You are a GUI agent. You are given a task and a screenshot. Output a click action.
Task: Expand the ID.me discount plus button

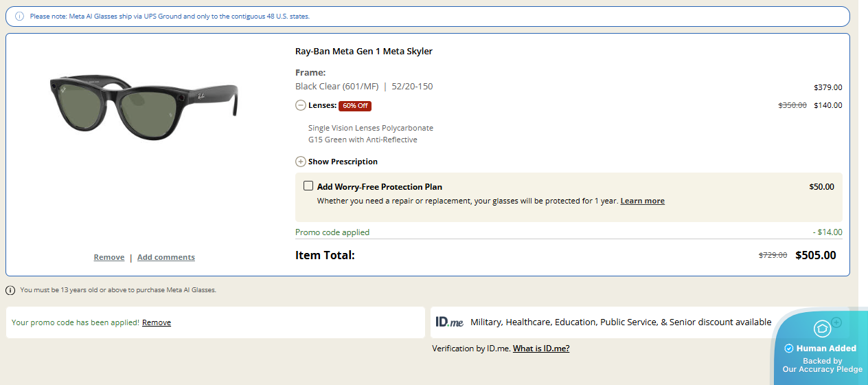coord(836,322)
